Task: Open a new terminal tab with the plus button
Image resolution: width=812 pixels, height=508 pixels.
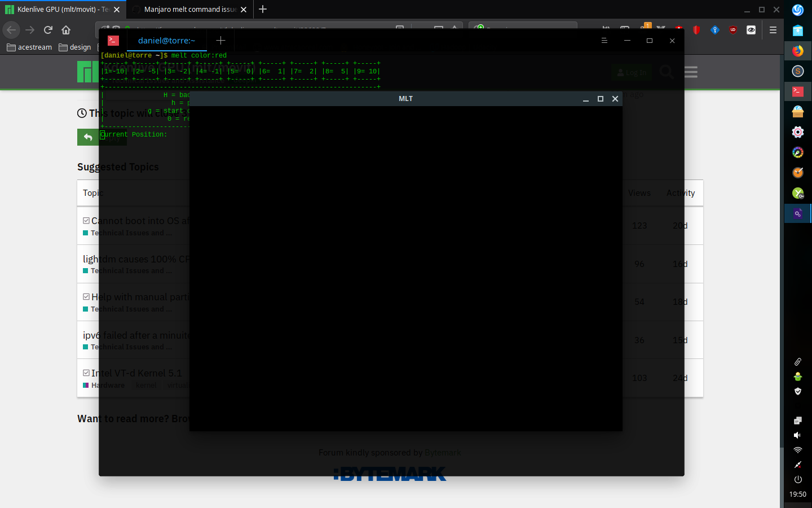Action: coord(220,40)
